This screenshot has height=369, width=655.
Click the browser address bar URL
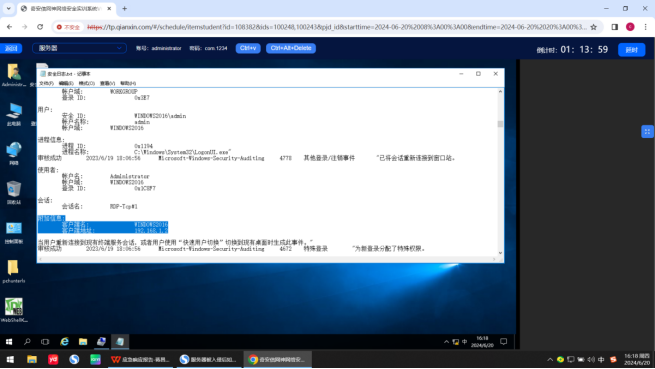tap(337, 27)
